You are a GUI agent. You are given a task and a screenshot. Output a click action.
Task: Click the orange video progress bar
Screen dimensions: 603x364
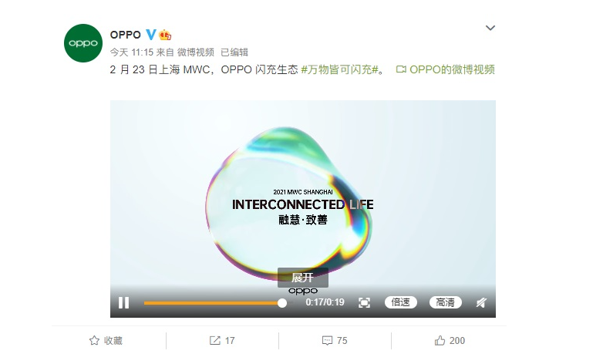point(213,303)
